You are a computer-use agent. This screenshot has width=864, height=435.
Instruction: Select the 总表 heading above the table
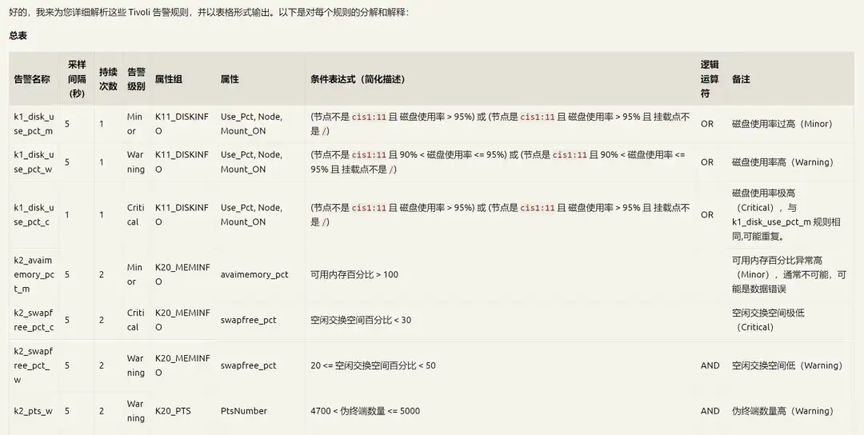18,36
